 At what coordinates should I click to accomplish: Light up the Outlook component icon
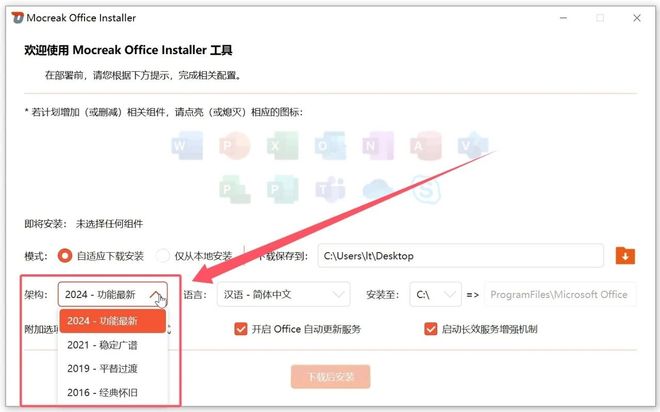330,146
